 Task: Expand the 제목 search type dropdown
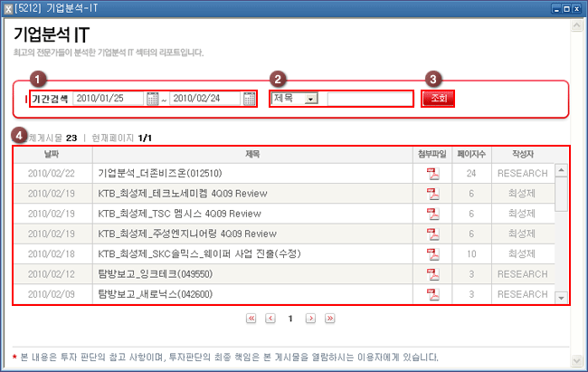coord(311,99)
